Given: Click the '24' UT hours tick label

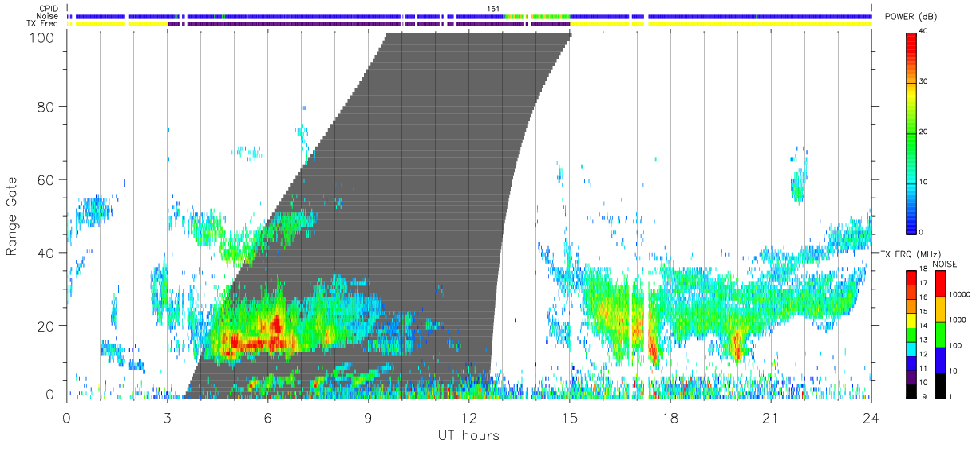Looking at the screenshot, I should point(871,416).
